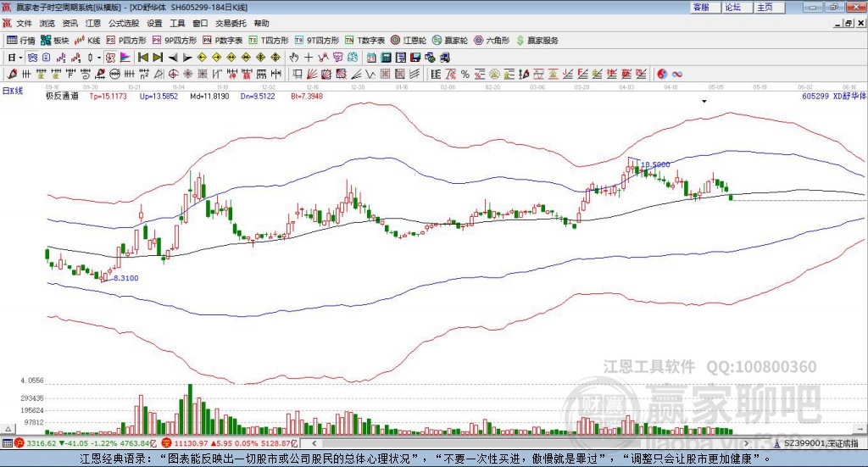
Task: Click the 主页 homepage button
Action: pos(769,7)
